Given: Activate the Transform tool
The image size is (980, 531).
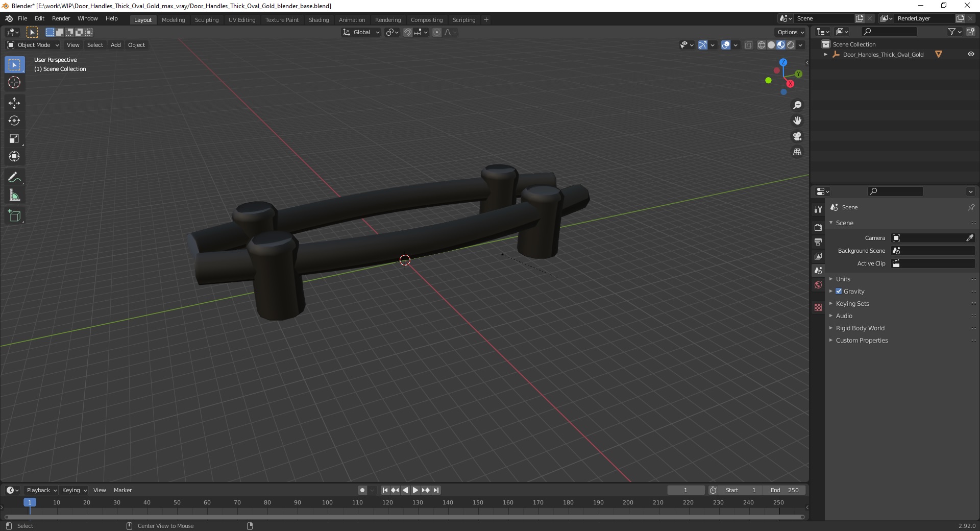Looking at the screenshot, I should click(14, 156).
